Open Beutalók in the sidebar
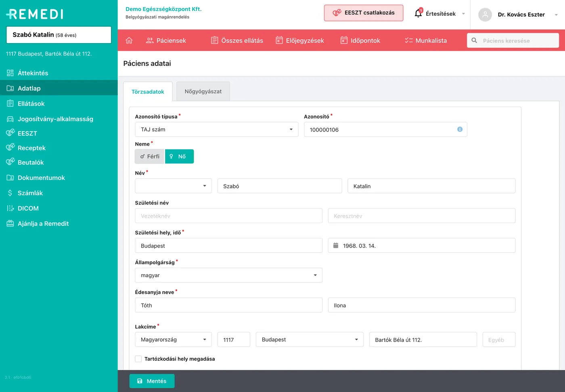Viewport: 565px width, 392px height. (59, 163)
